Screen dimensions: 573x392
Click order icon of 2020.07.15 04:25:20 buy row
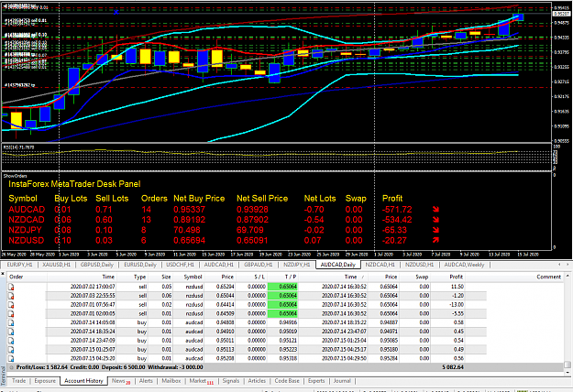click(11, 358)
